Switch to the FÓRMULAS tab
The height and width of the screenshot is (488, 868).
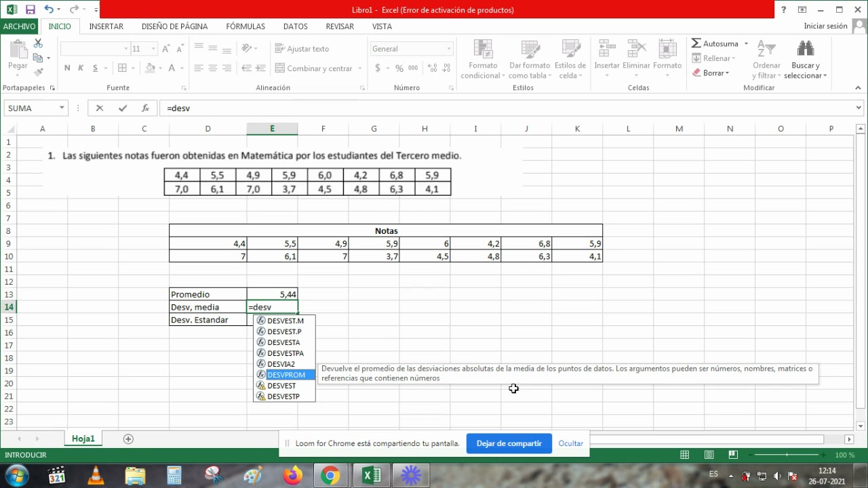pyautogui.click(x=245, y=26)
